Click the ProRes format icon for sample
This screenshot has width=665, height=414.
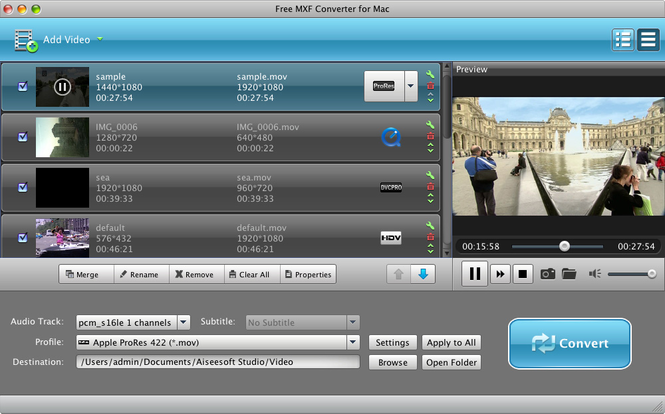[x=383, y=87]
